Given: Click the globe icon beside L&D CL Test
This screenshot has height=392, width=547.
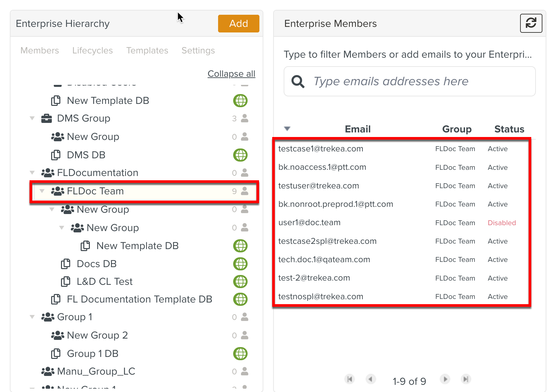Looking at the screenshot, I should 240,281.
